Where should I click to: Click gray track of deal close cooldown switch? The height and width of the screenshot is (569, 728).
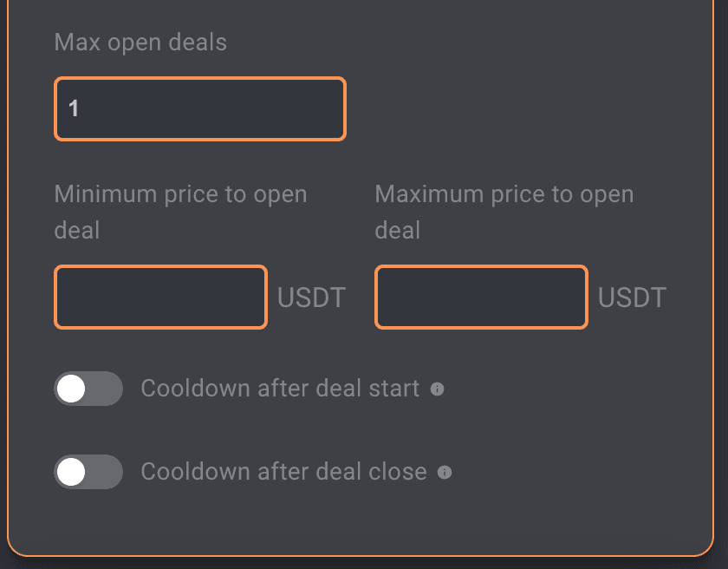[x=106, y=472]
